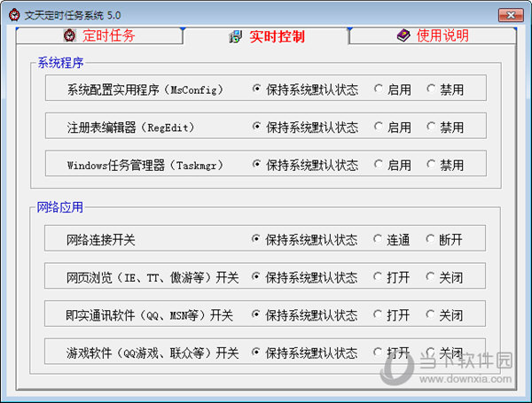The height and width of the screenshot is (403, 532).
Task: Close the 文天定时任务系统 window
Action: 510,15
